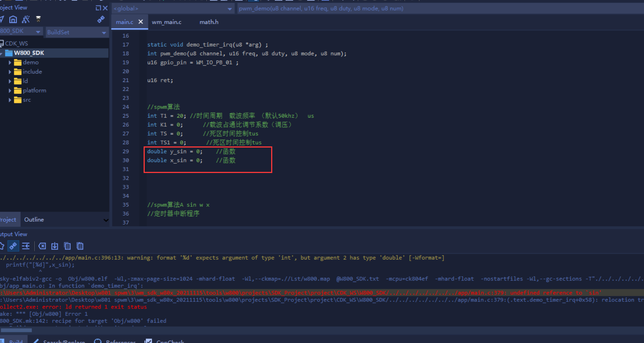
Task: Open the BuildSet dropdown
Action: pyautogui.click(x=76, y=32)
